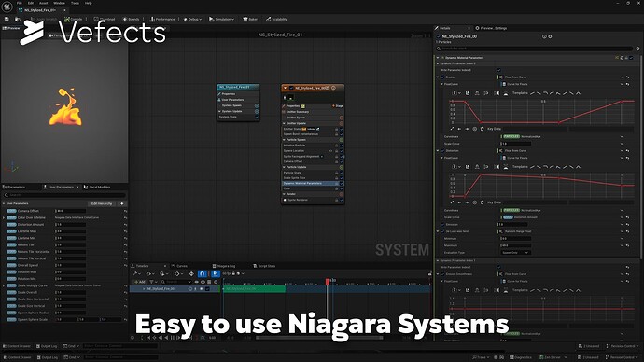Open the Performance toolbar item
Screen dimensions: 644x362
pos(162,20)
